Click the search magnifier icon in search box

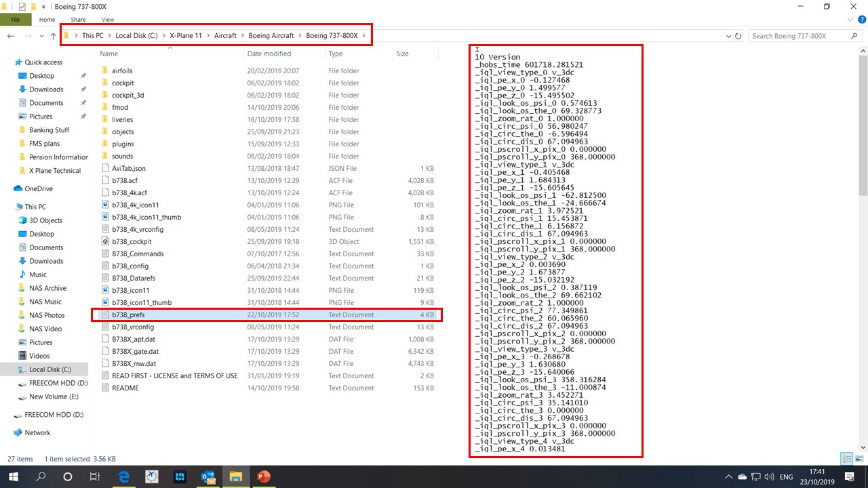[854, 36]
